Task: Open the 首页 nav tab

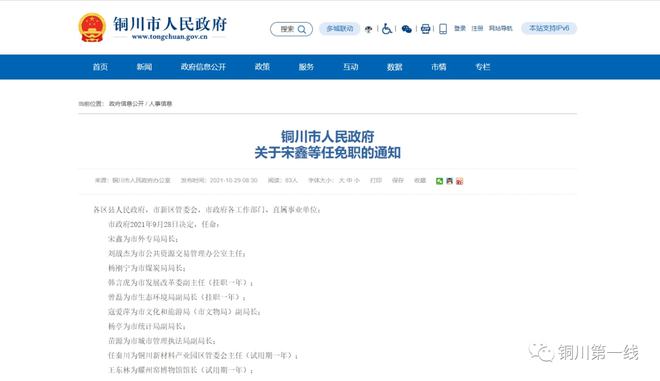Action: 100,67
